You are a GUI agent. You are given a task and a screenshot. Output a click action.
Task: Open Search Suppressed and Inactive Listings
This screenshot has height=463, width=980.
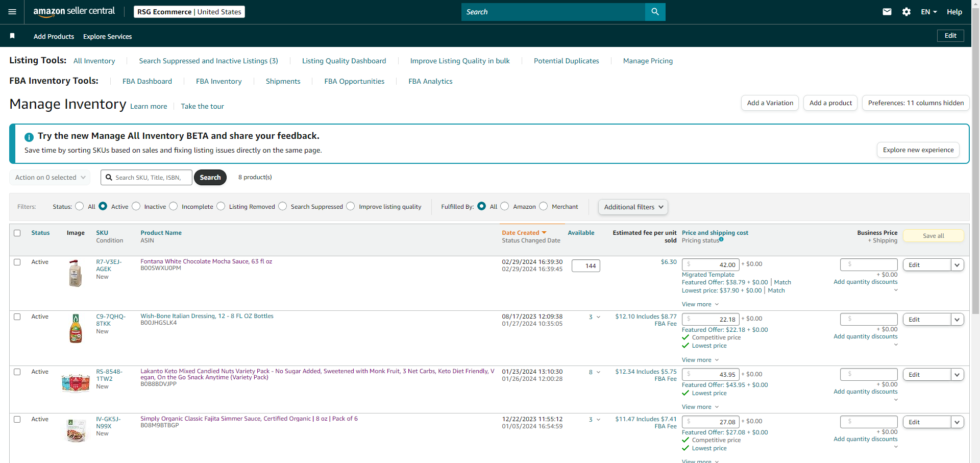tap(208, 61)
